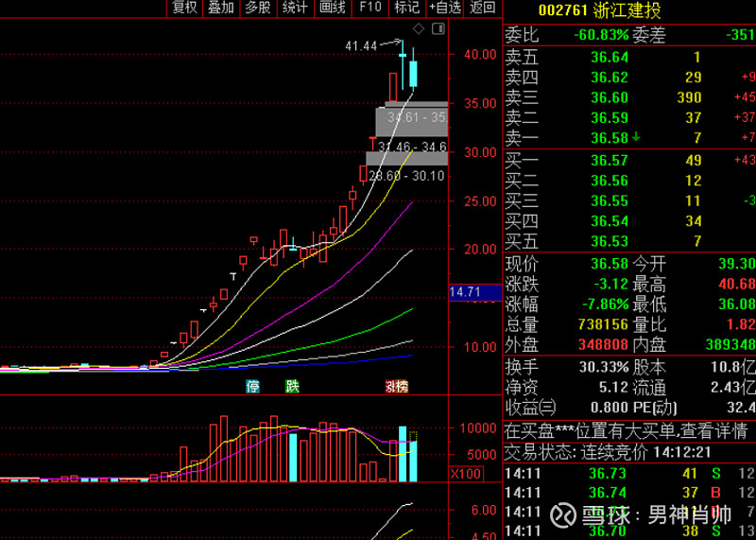
Task: Click the 41.44 high price label
Action: click(361, 46)
